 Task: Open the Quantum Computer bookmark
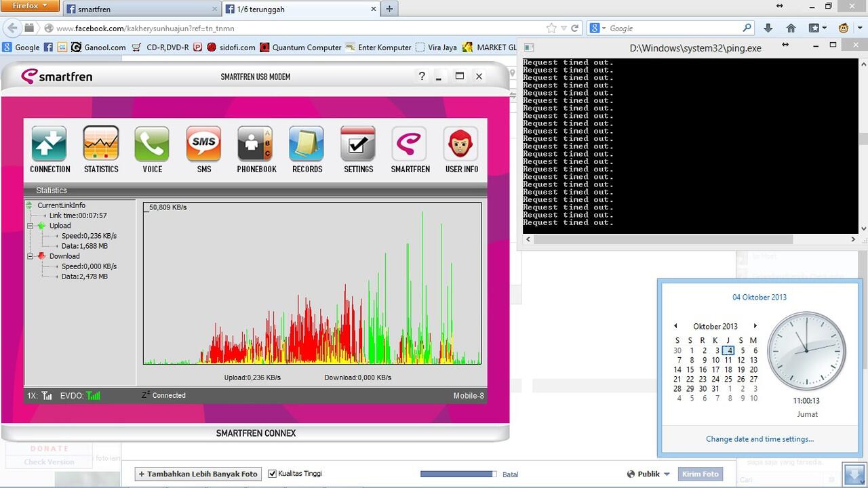tap(300, 47)
